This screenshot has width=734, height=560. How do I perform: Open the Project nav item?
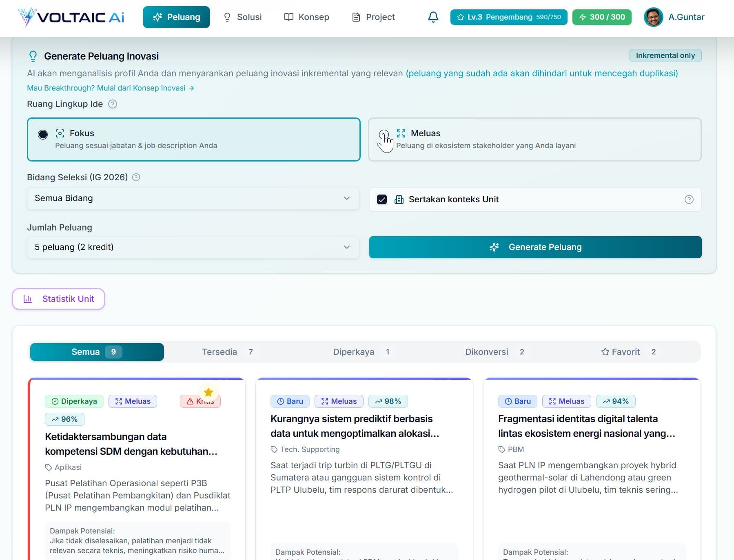pyautogui.click(x=374, y=17)
